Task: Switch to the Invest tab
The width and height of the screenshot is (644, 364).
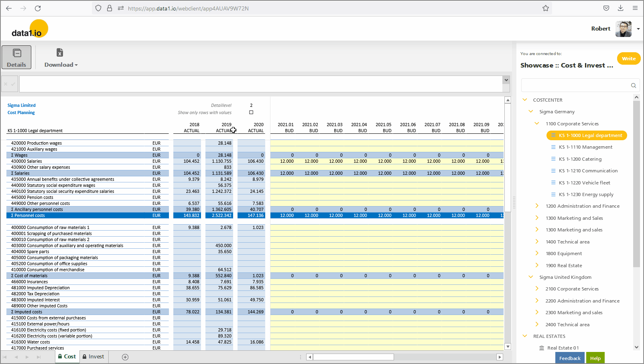Action: (93, 357)
